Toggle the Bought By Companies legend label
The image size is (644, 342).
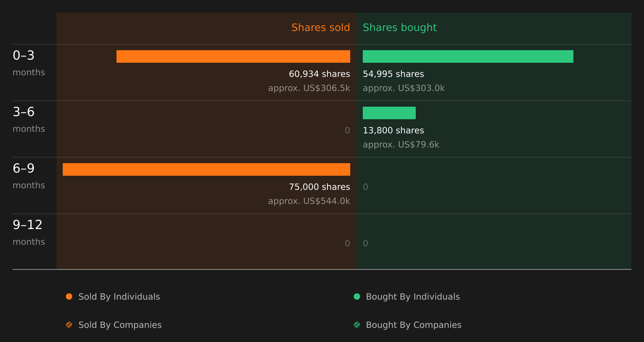[x=413, y=325]
